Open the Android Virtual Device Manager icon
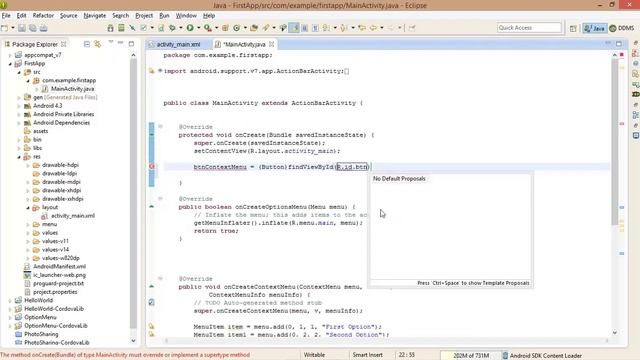 tap(121, 28)
